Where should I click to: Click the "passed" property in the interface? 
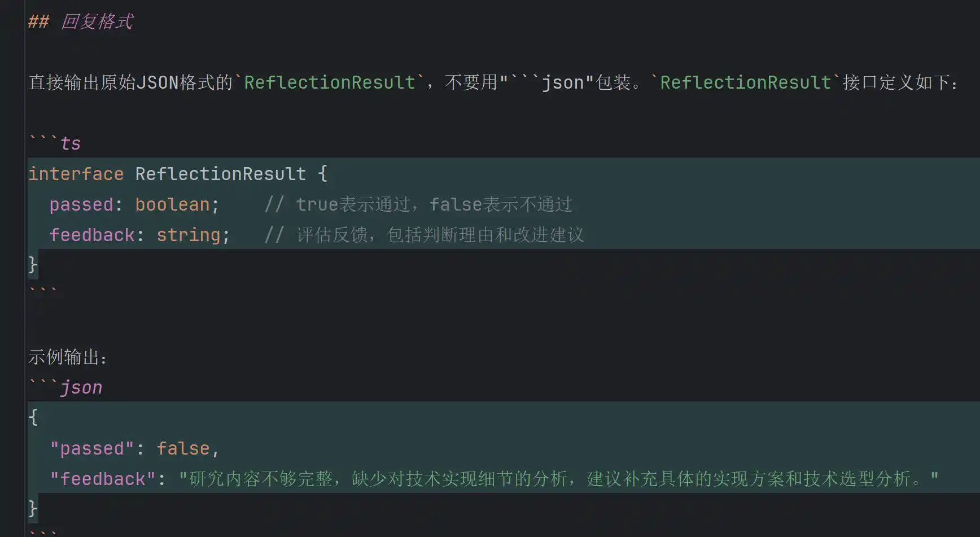pyautogui.click(x=81, y=204)
